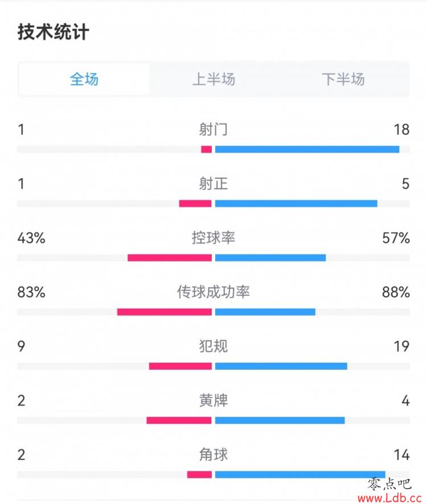Click the blue 黄牌 bar

(x=280, y=420)
